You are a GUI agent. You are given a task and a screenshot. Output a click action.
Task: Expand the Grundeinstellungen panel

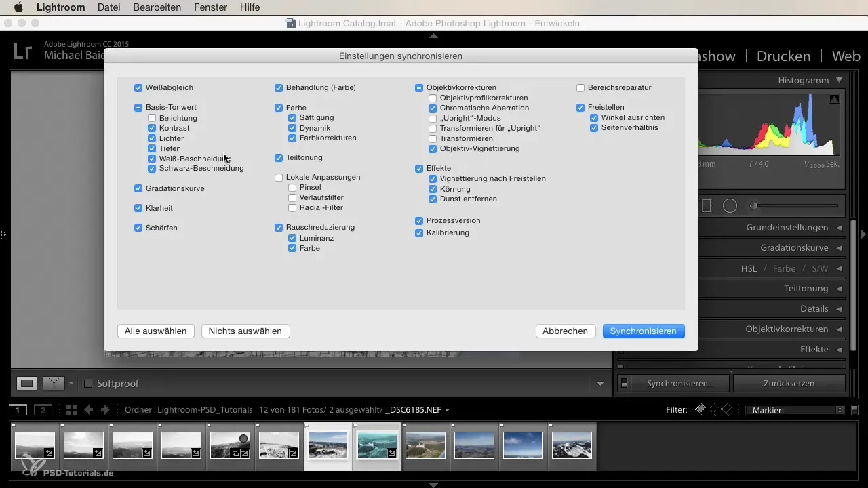839,228
